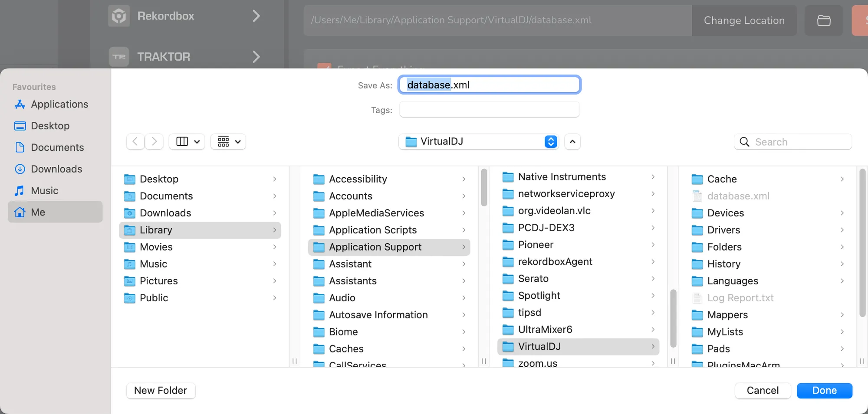
Task: Click the Search field
Action: (x=799, y=142)
